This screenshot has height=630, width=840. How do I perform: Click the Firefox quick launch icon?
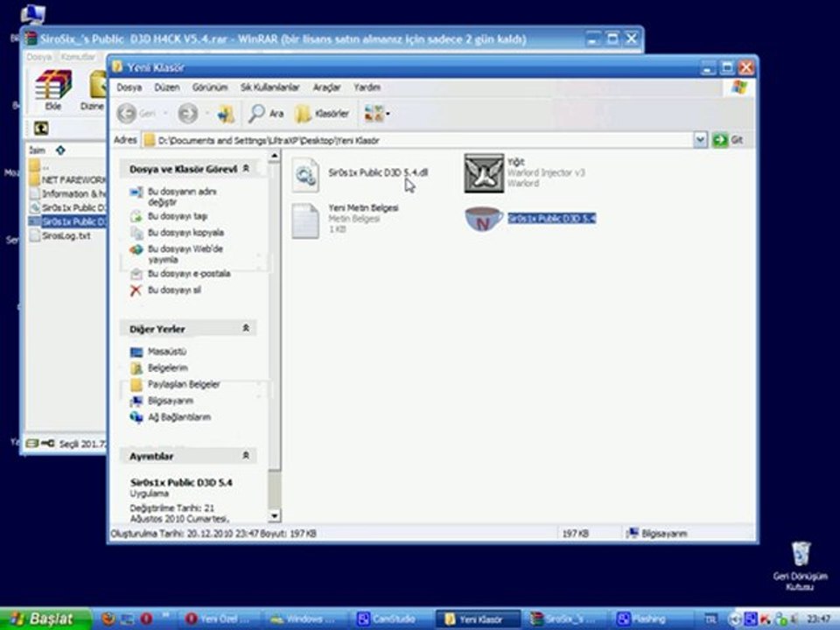pyautogui.click(x=108, y=619)
